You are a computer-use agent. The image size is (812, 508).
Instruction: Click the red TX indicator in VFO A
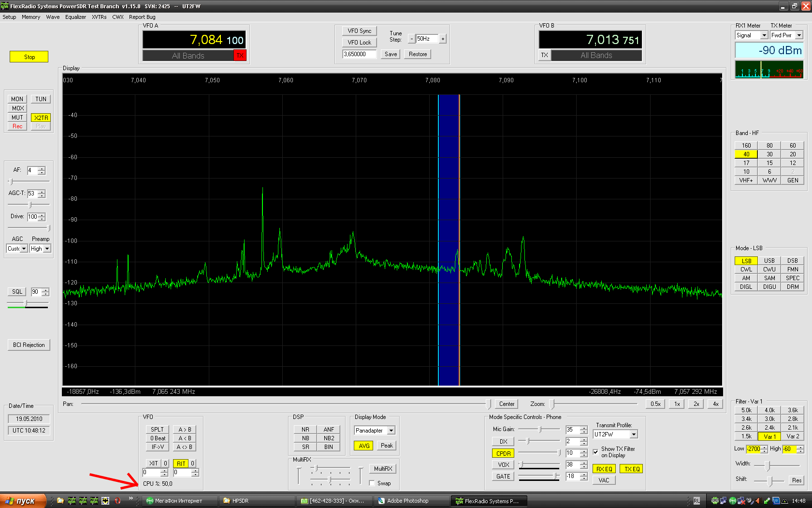pos(240,56)
